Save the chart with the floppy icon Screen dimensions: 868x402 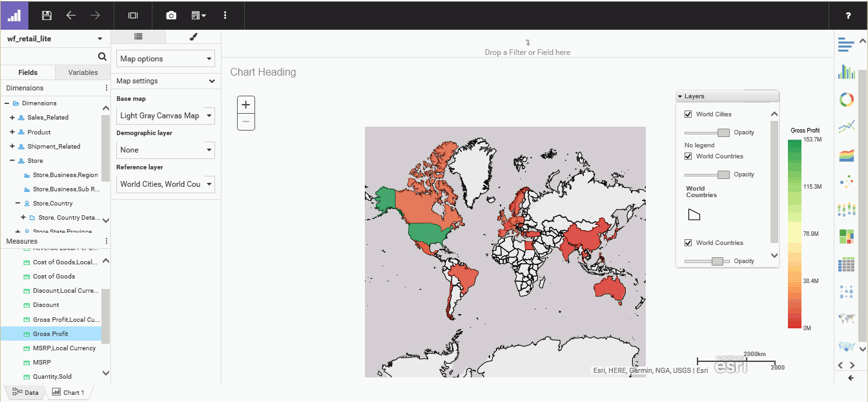point(46,15)
